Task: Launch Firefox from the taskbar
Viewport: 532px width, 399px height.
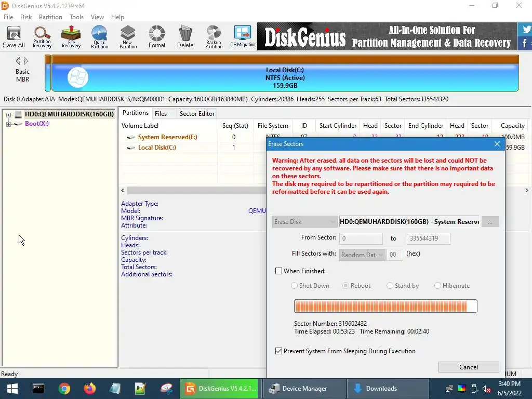Action: pos(89,389)
